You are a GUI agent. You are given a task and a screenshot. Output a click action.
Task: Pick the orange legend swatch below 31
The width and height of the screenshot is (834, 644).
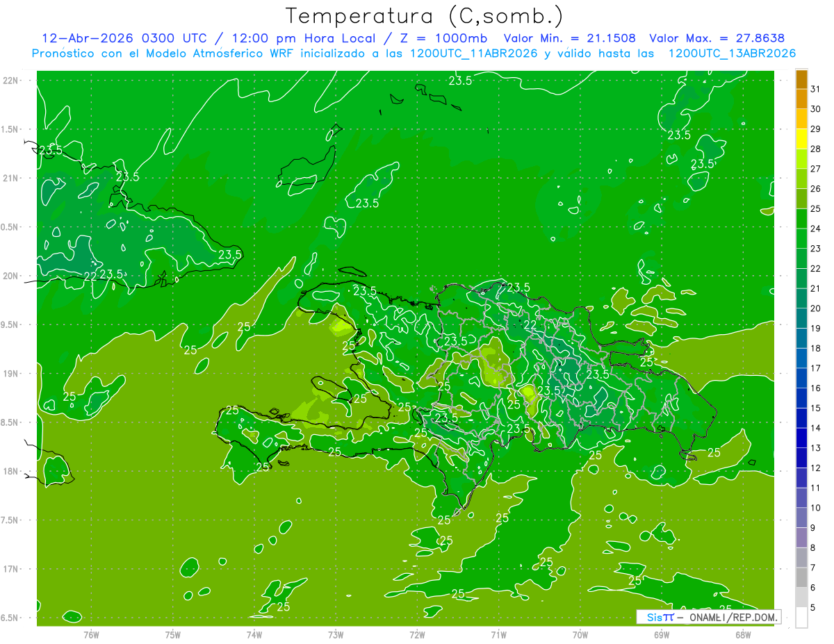click(801, 99)
